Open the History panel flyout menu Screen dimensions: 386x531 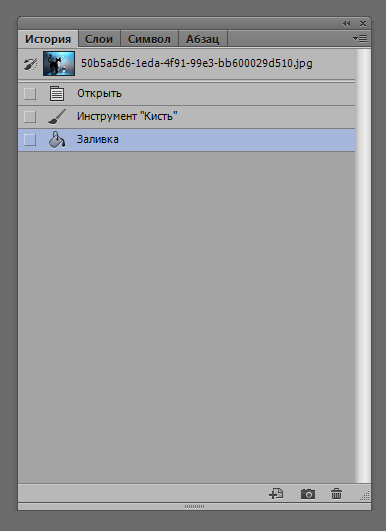coord(360,39)
